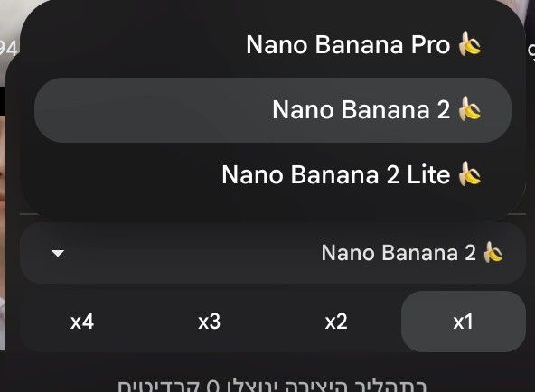
Task: Open the Nano Banana 2 model combo box
Action: 273,253
